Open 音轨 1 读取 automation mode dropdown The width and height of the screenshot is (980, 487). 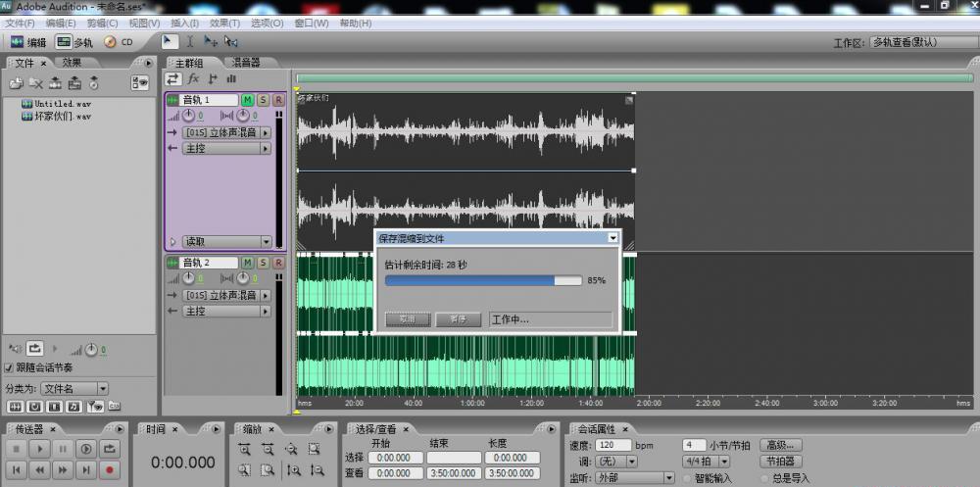coord(226,242)
